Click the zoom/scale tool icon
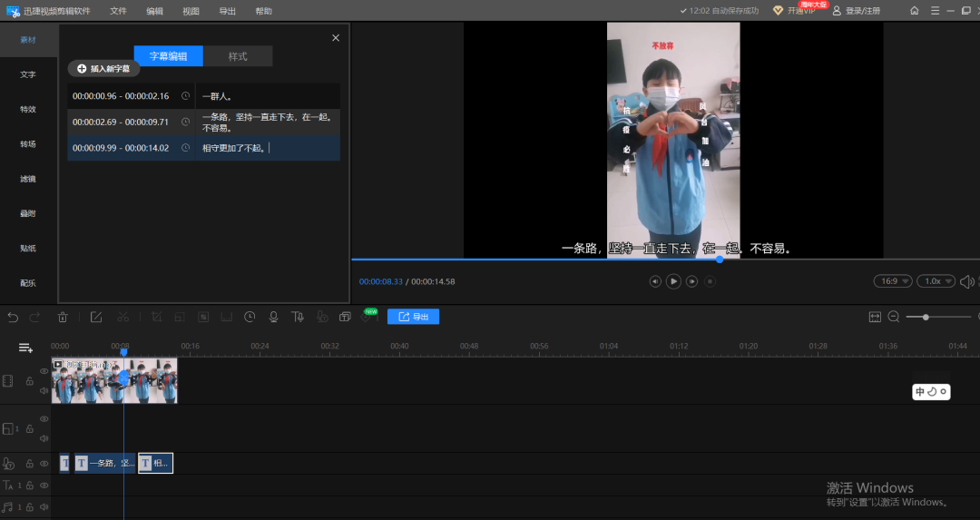The image size is (980, 520). pos(180,317)
